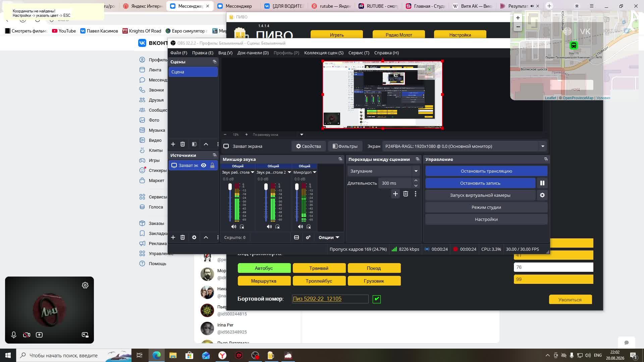Viewport: 644px width, 362px height.
Task: Add a new source in Источники panel
Action: pyautogui.click(x=173, y=237)
